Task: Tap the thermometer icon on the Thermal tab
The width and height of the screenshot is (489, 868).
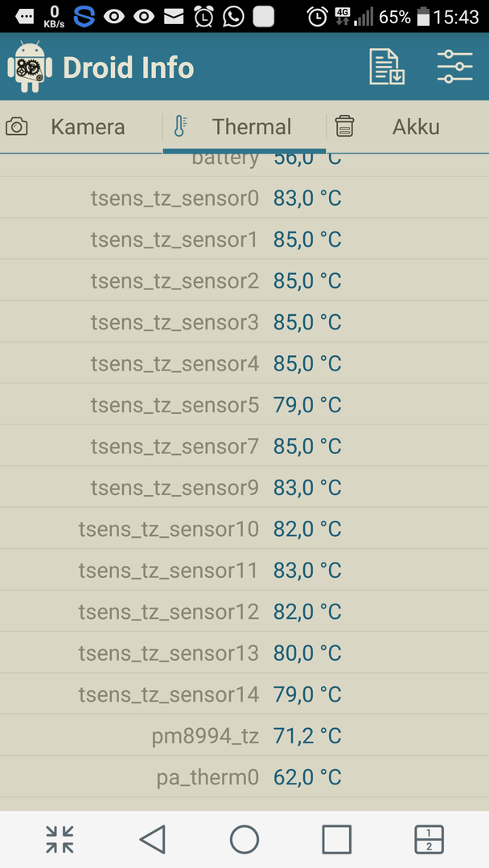Action: pos(180,127)
